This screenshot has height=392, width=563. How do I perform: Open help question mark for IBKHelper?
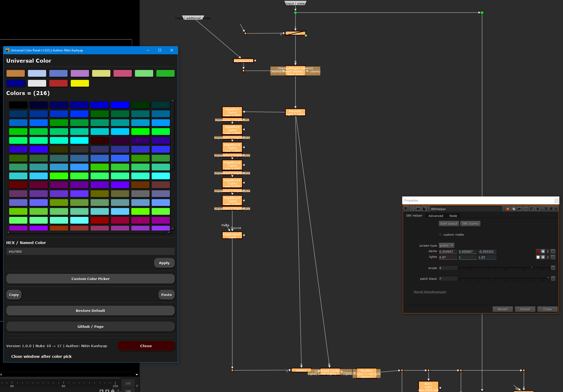(546, 209)
